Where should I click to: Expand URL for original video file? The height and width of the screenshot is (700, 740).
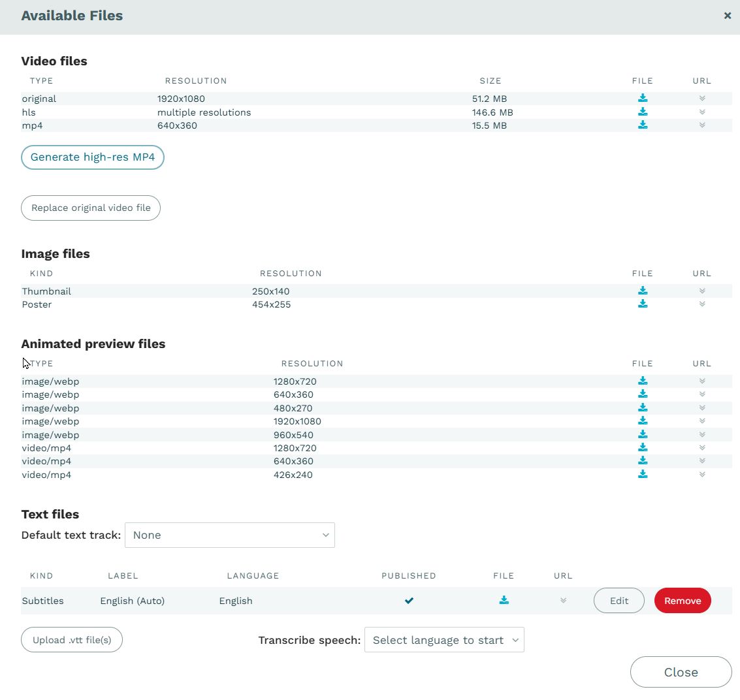pos(702,98)
